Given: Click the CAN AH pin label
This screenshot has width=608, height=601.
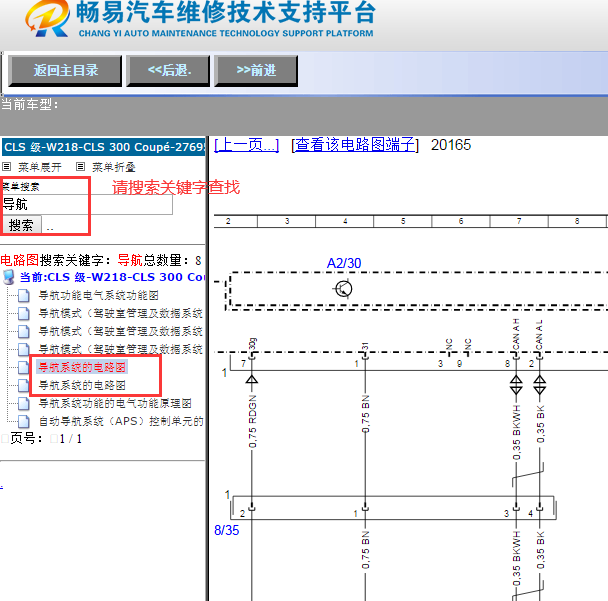Looking at the screenshot, I should 516,334.
